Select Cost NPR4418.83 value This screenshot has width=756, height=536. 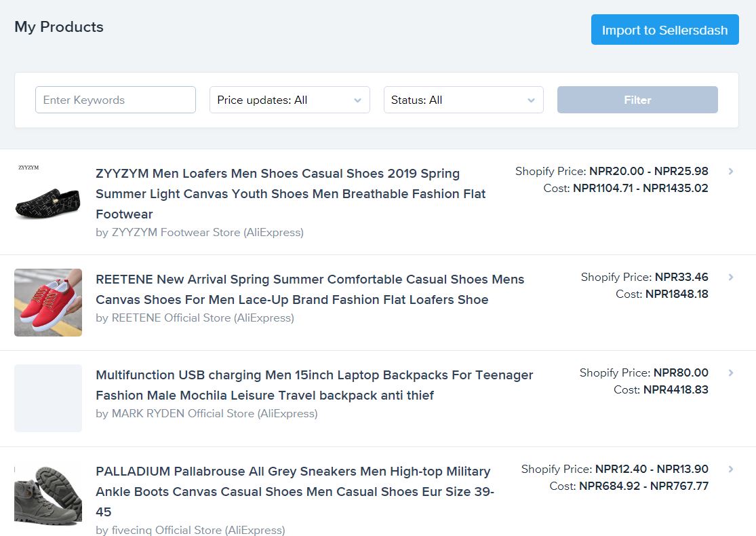click(x=676, y=389)
